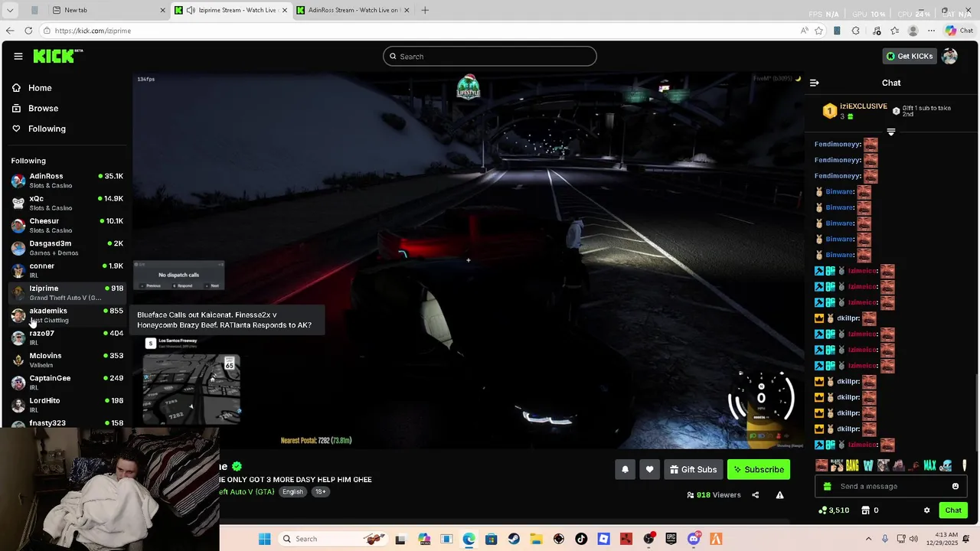Click the KICK logo
Screen dimensions: 980x551
[57, 56]
